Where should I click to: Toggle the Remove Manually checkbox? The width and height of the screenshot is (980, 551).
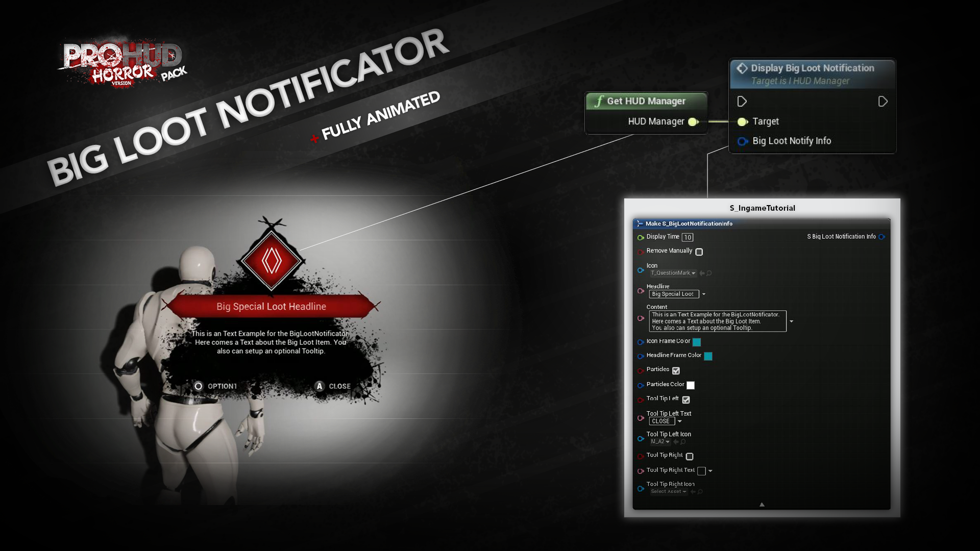[699, 252]
